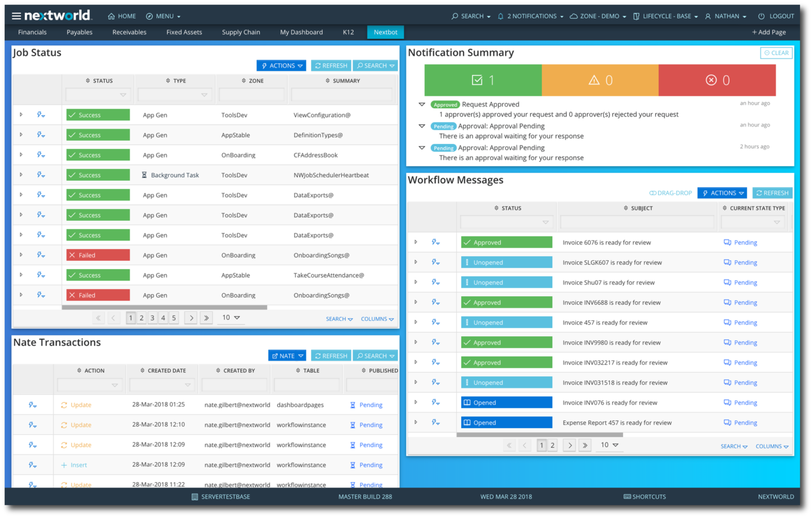812x517 pixels.
Task: Open the NATE dropdown in Nate Transactions
Action: pyautogui.click(x=287, y=356)
